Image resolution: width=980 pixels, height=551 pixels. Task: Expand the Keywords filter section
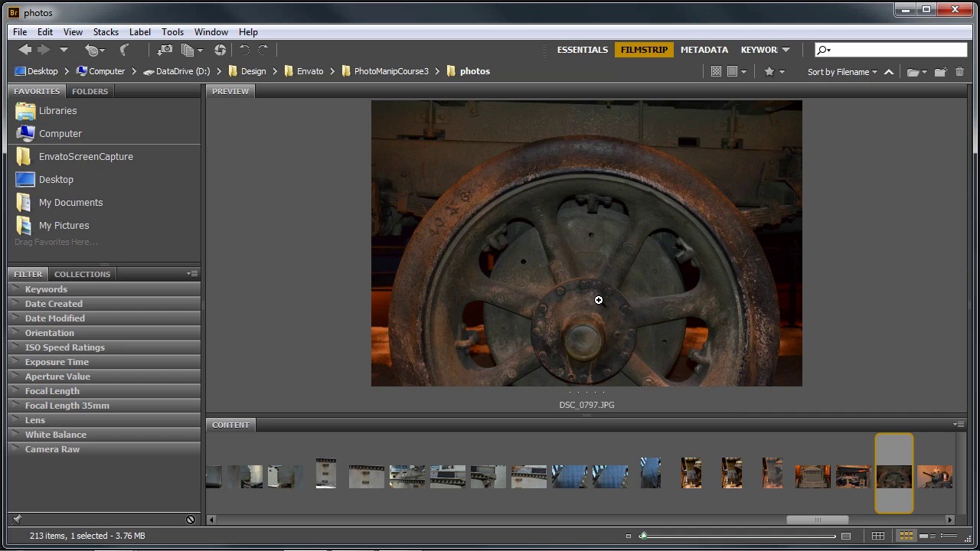pos(46,289)
